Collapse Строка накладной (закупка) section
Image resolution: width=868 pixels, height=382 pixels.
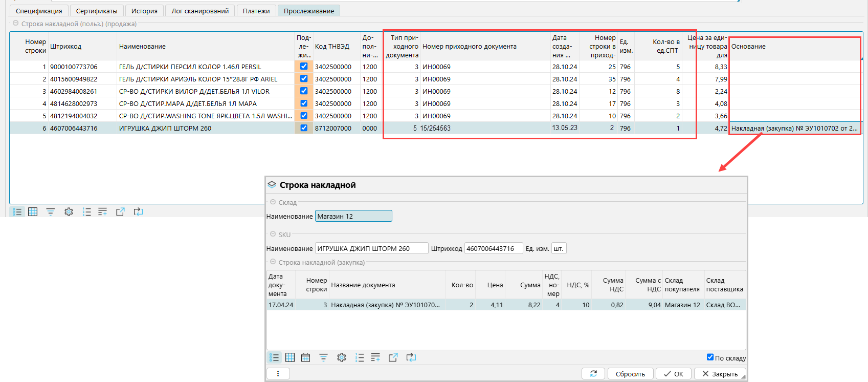(x=273, y=262)
